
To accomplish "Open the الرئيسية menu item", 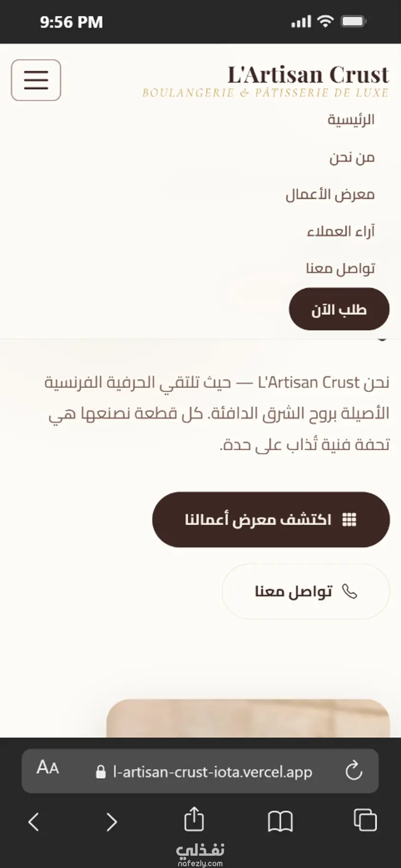I will pos(351,120).
